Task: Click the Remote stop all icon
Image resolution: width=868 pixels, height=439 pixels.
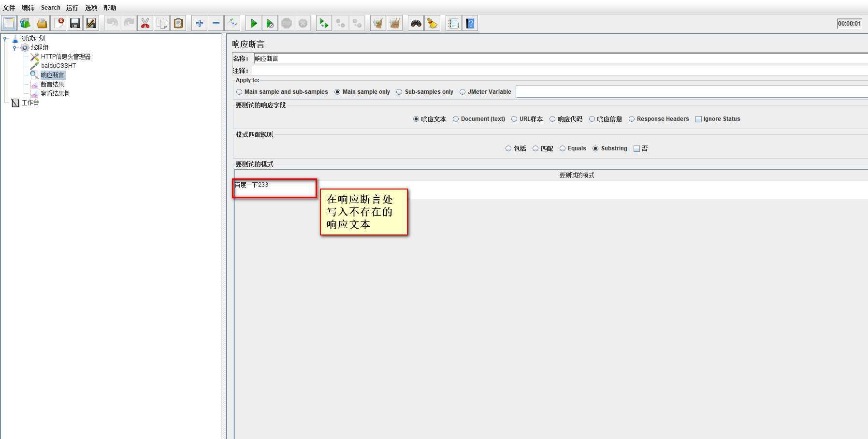Action: [340, 23]
